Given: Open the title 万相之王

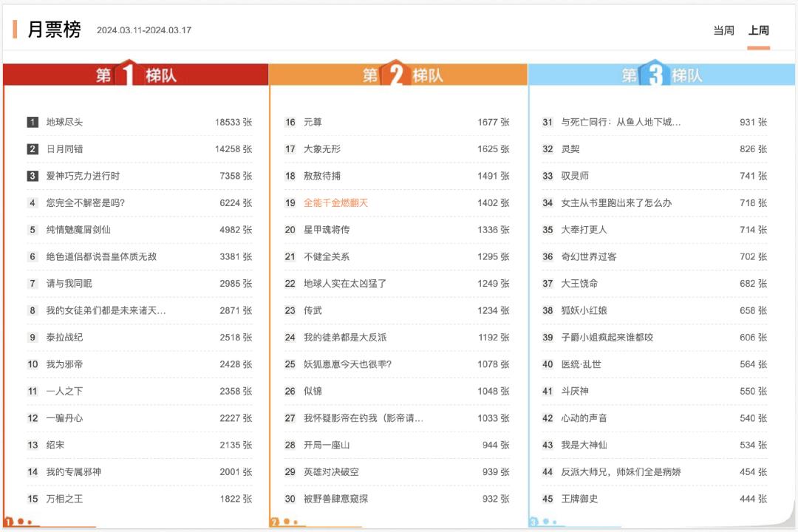Looking at the screenshot, I should pos(65,499).
